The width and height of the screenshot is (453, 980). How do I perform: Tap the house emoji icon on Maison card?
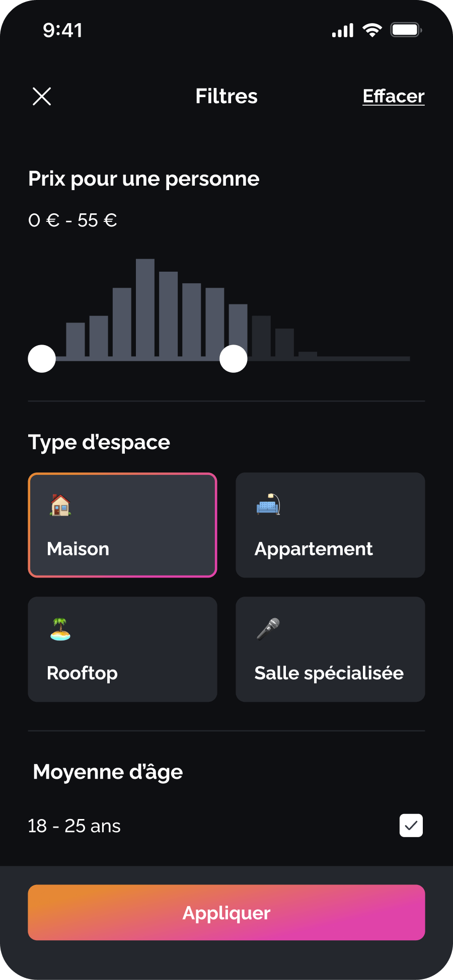(60, 505)
